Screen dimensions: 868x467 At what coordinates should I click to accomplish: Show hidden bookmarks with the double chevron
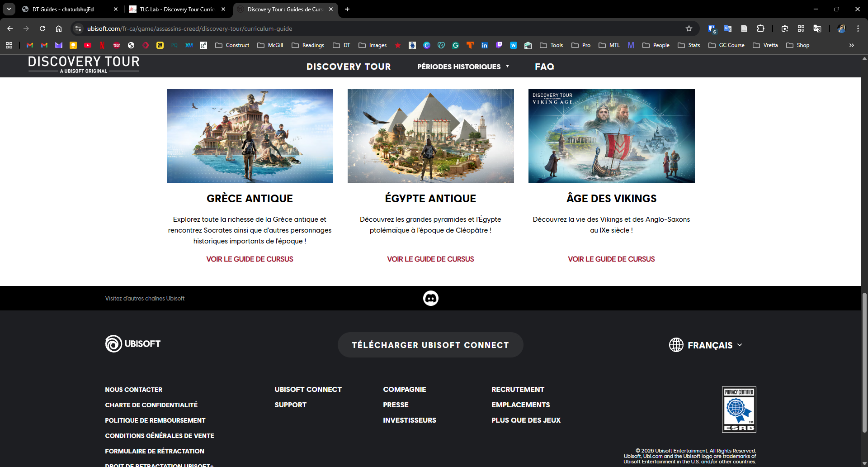pyautogui.click(x=852, y=45)
